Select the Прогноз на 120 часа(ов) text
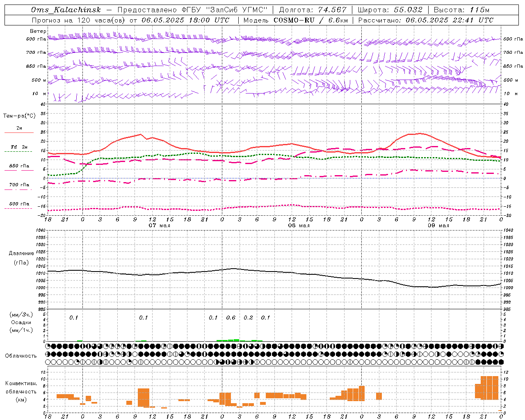This screenshot has height=420, width=525. [79, 20]
